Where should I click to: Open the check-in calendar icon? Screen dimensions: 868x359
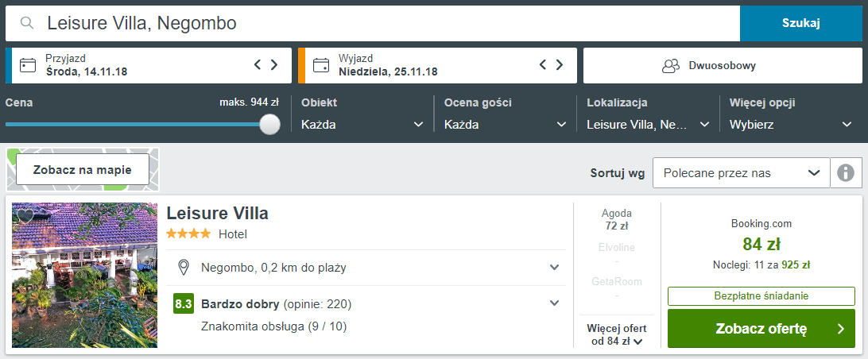(28, 65)
